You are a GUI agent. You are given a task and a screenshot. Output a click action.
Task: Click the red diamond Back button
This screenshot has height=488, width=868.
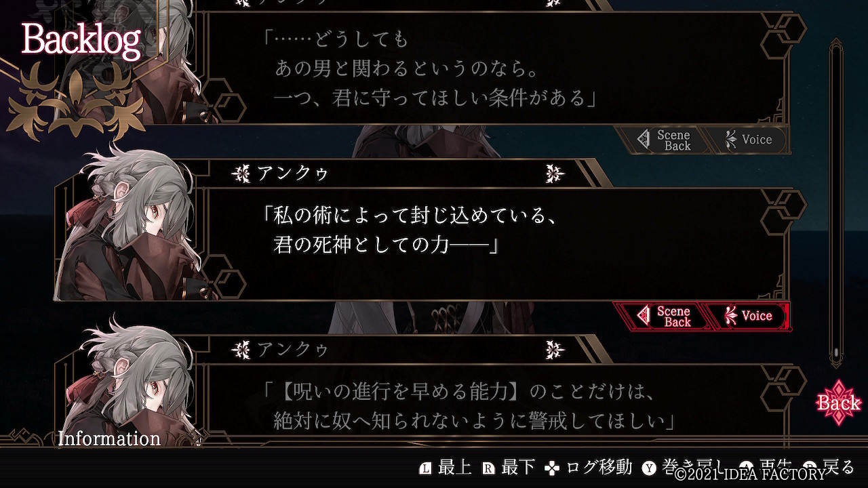tap(839, 403)
